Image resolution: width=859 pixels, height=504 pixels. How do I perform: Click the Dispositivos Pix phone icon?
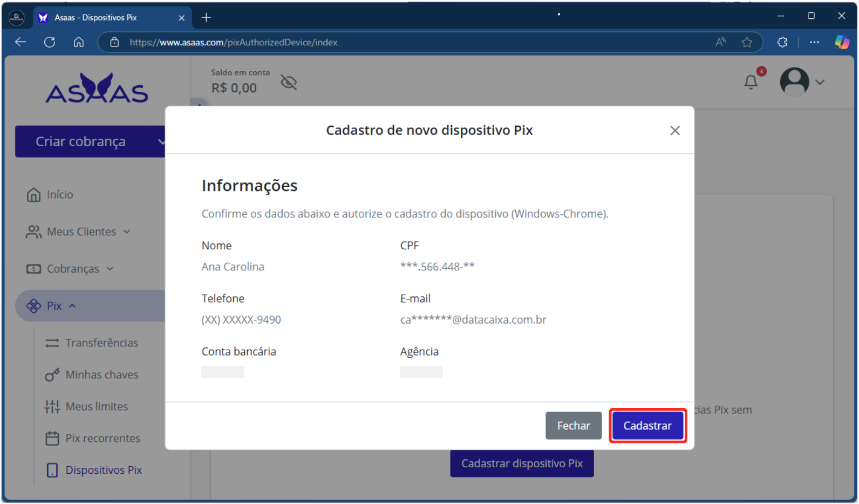(x=52, y=471)
